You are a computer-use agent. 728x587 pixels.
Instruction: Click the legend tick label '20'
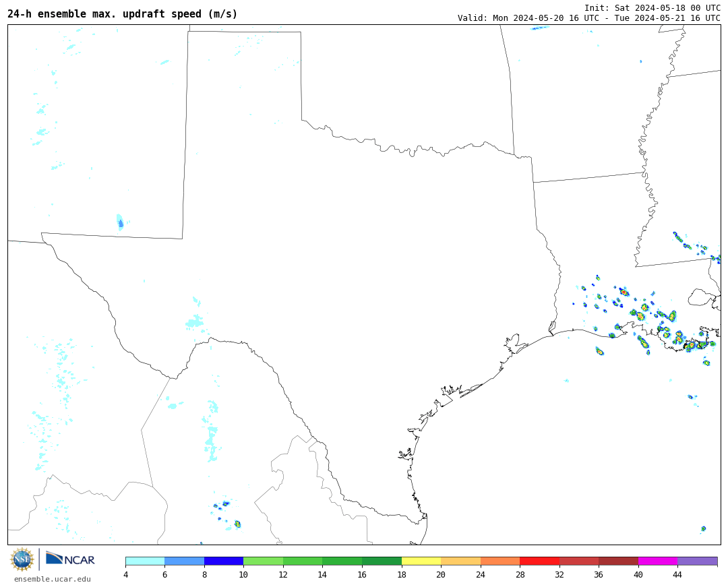[x=441, y=575]
